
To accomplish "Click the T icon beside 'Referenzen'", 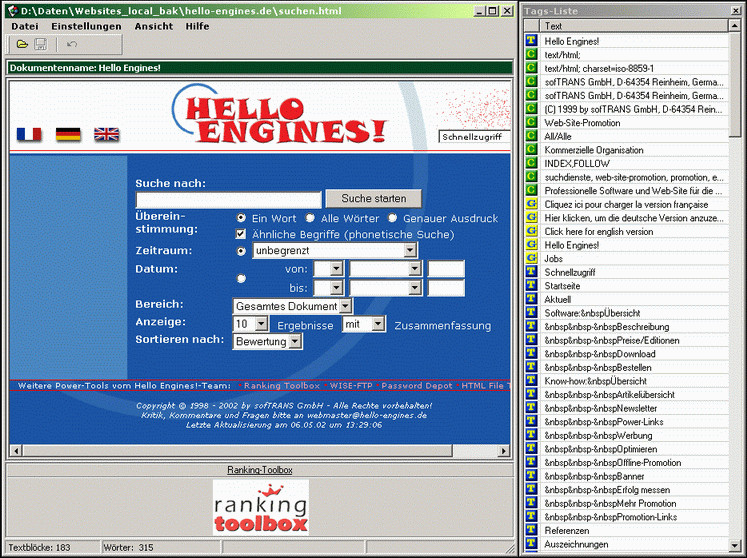I will tap(531, 530).
